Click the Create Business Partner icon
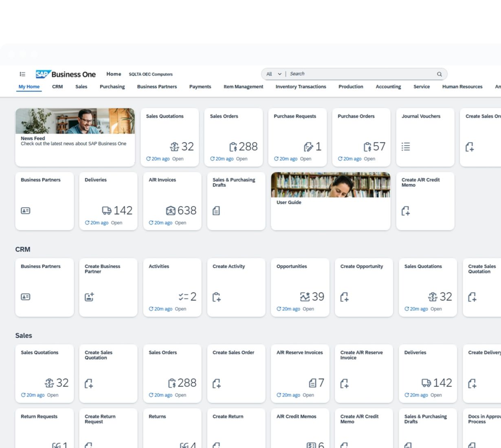This screenshot has height=448, width=501. click(89, 297)
